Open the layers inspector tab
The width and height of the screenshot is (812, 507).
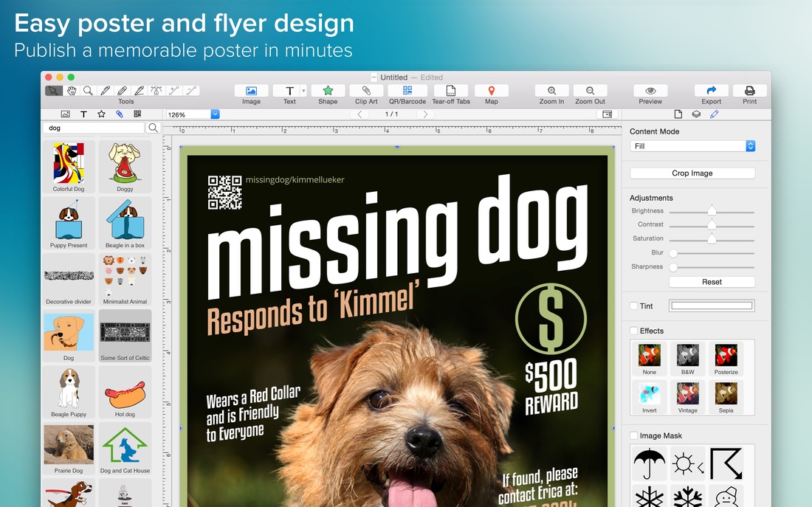point(696,114)
